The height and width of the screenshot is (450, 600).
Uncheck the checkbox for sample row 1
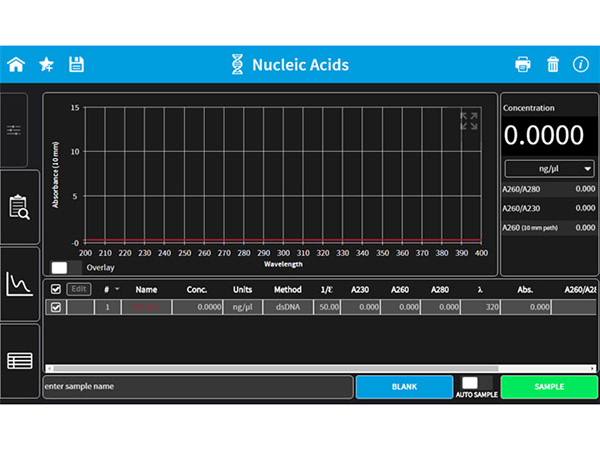[x=56, y=308]
